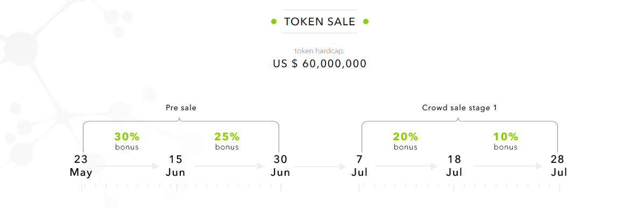
Task: Click the green dot left of TOKEN SALE
Action: click(273, 21)
